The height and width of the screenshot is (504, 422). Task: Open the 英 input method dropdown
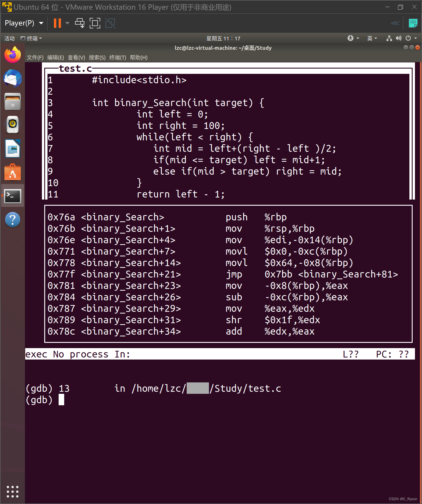point(372,38)
